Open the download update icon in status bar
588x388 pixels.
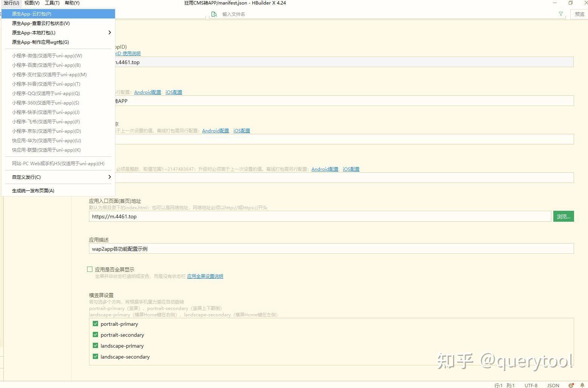(571, 385)
